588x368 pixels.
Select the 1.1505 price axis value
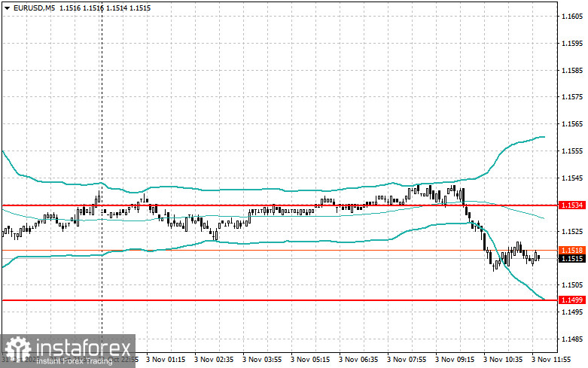click(x=572, y=285)
